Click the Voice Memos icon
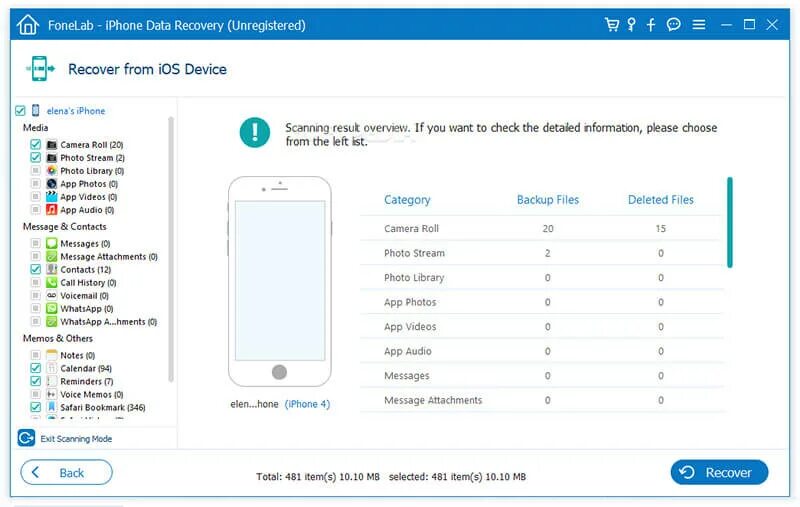 pyautogui.click(x=52, y=394)
